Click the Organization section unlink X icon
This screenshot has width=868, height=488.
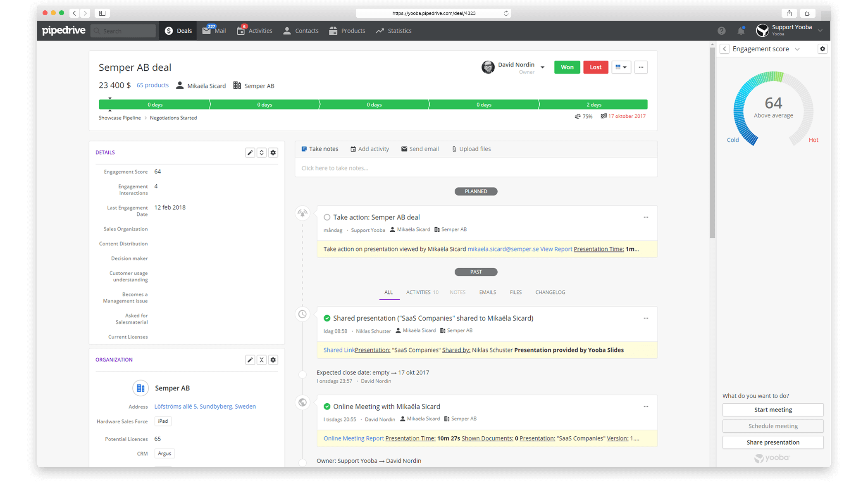point(262,360)
